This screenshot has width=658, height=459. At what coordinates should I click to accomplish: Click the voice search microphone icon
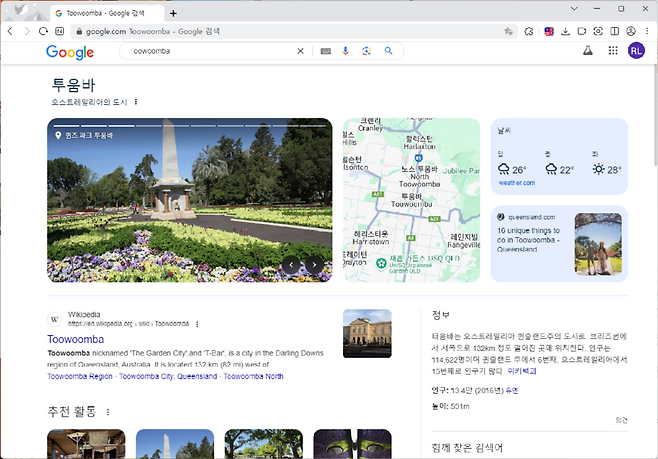point(346,51)
